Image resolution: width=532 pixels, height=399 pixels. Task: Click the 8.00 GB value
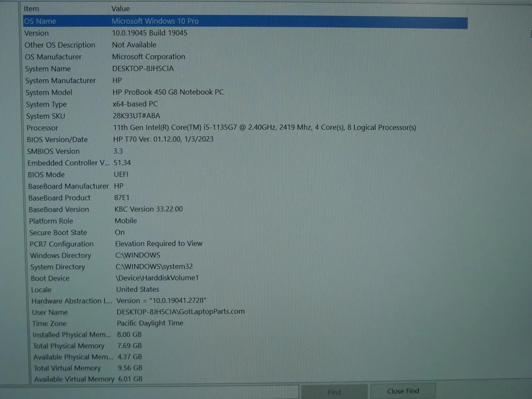129,334
